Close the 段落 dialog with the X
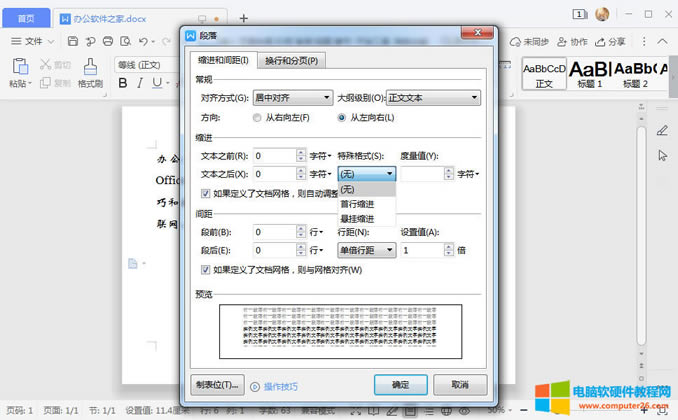 coord(477,32)
